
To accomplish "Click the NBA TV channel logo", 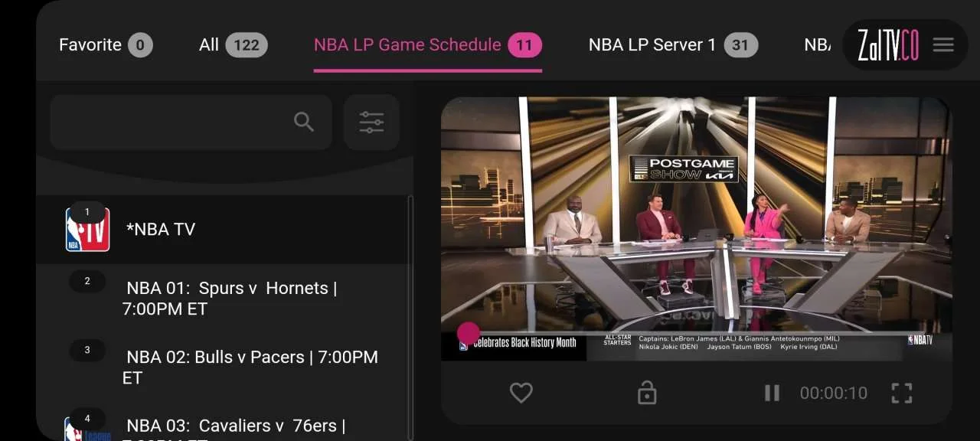I will 87,229.
